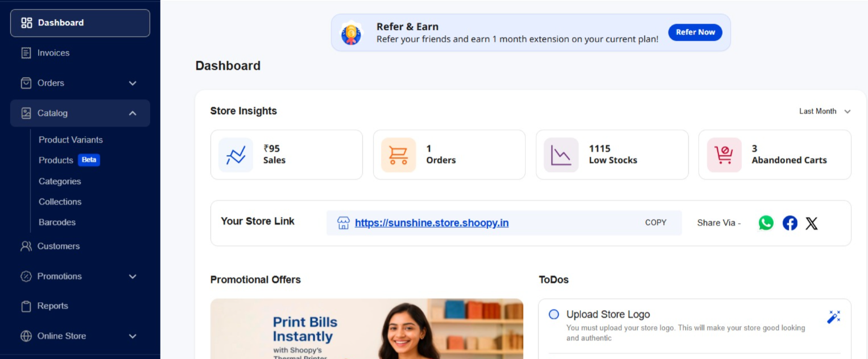Image resolution: width=868 pixels, height=359 pixels.
Task: Open the sunshine.store.shoopy.in store link
Action: [x=431, y=223]
